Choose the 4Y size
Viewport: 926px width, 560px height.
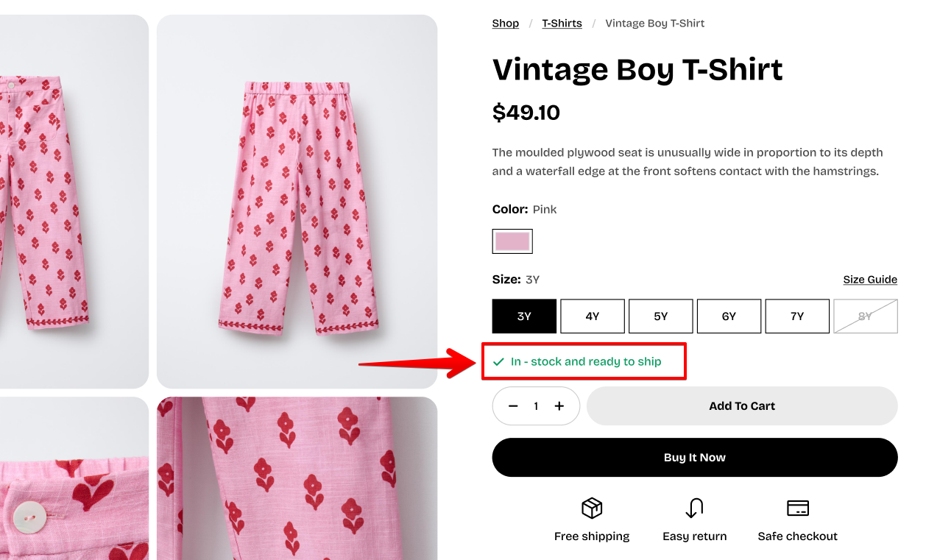point(593,316)
